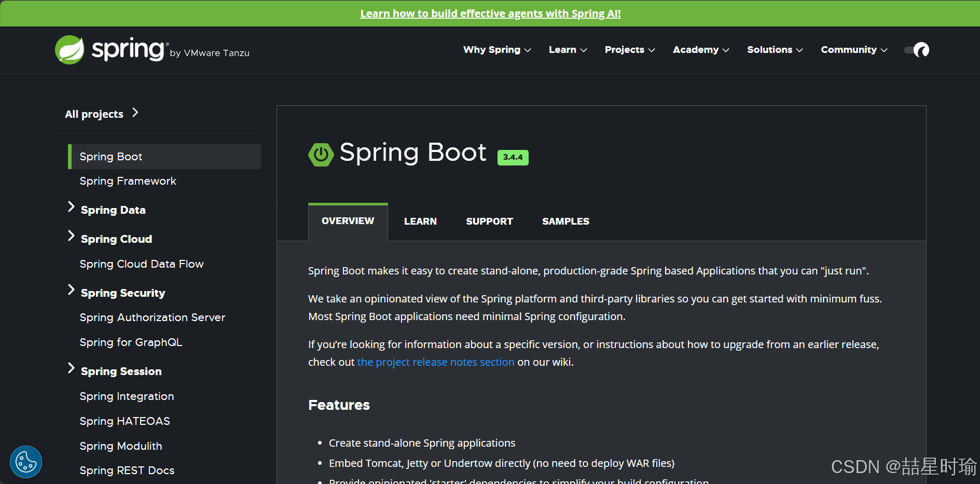
Task: Expand the Spring Data chevron
Action: (x=71, y=207)
